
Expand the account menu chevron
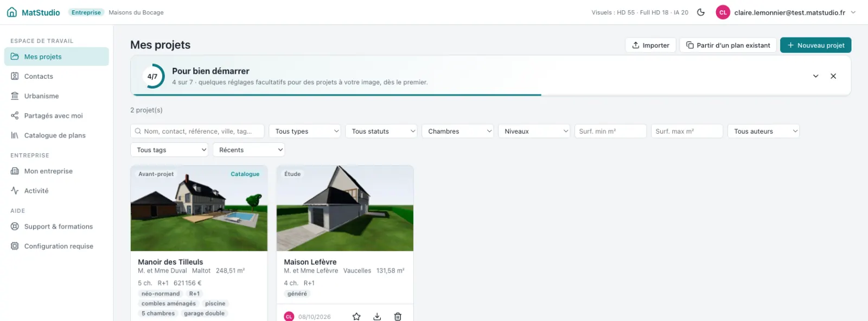(853, 12)
